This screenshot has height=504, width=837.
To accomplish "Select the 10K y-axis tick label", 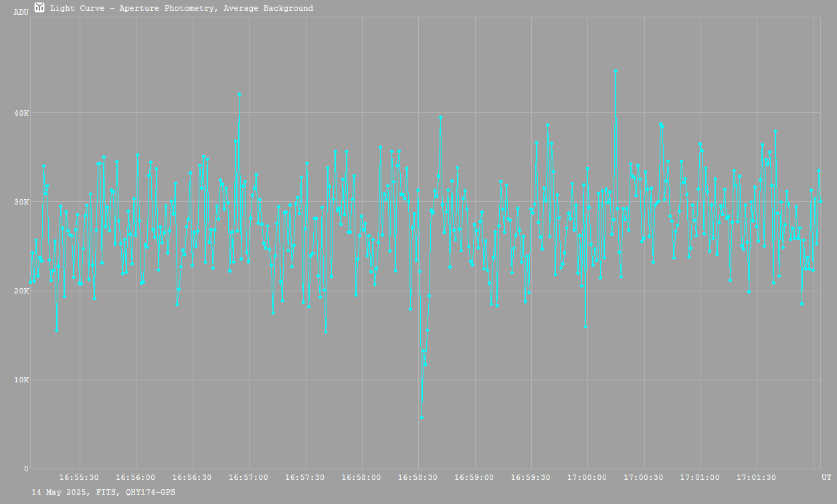I will click(x=22, y=380).
